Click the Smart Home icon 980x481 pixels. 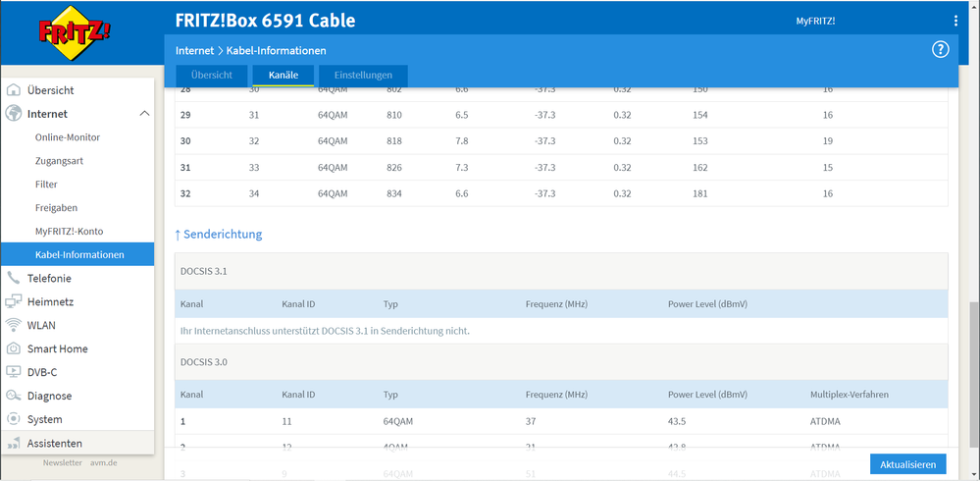click(14, 349)
